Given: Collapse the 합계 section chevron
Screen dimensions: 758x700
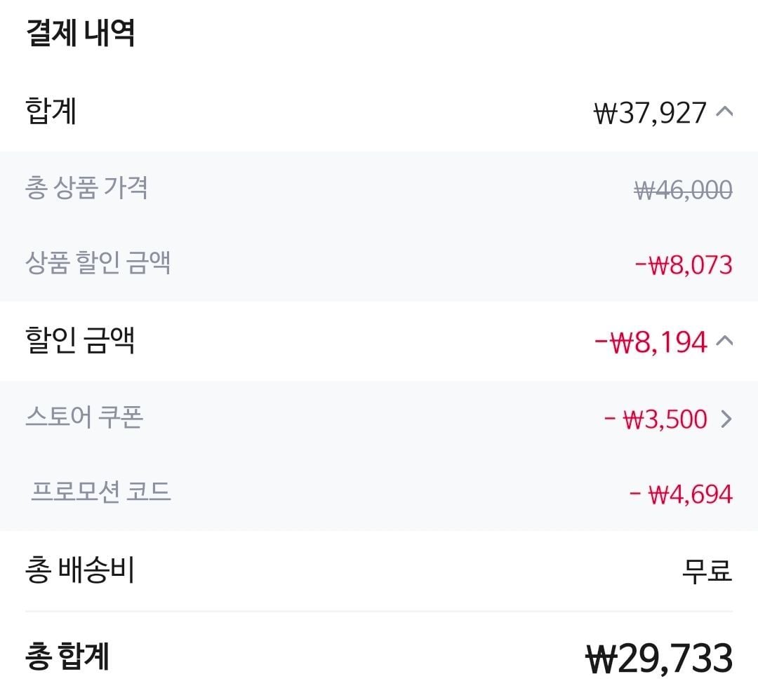Looking at the screenshot, I should click(724, 112).
